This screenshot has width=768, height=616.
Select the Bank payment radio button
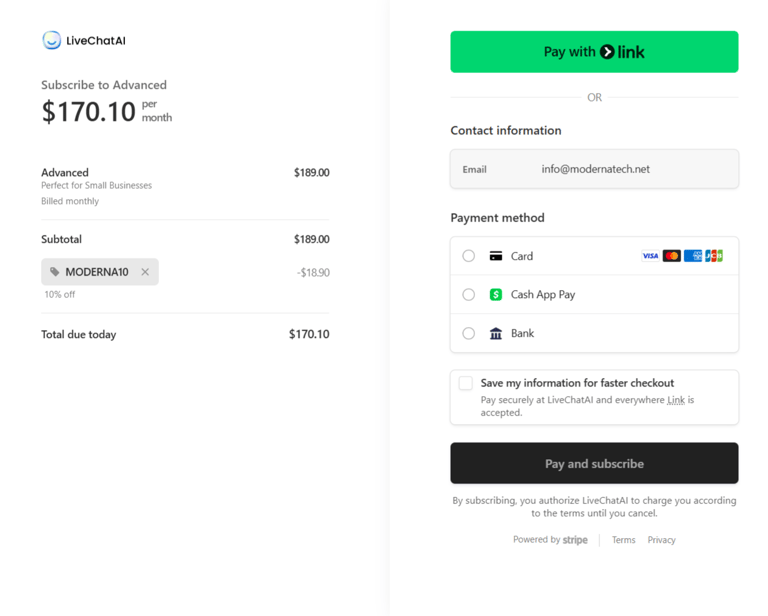[x=468, y=333]
